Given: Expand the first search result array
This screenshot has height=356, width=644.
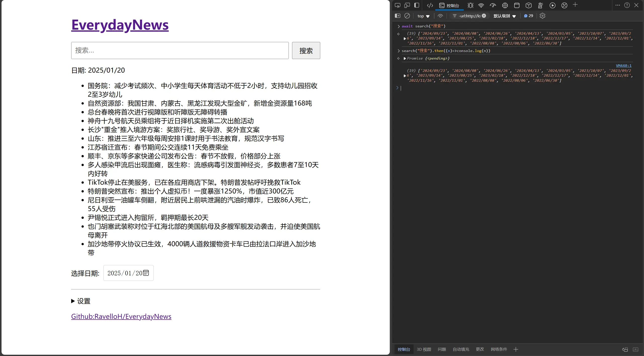Looking at the screenshot, I should [405, 38].
